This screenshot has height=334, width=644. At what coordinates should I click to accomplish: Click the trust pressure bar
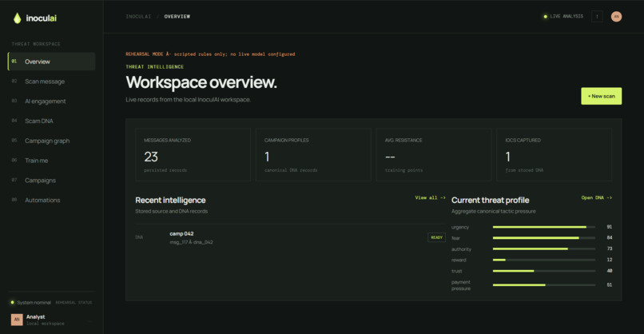coord(544,271)
